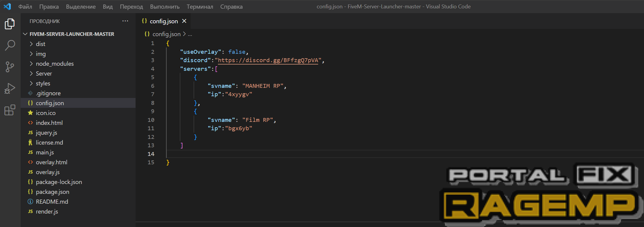Open the Справка menu

tap(231, 7)
